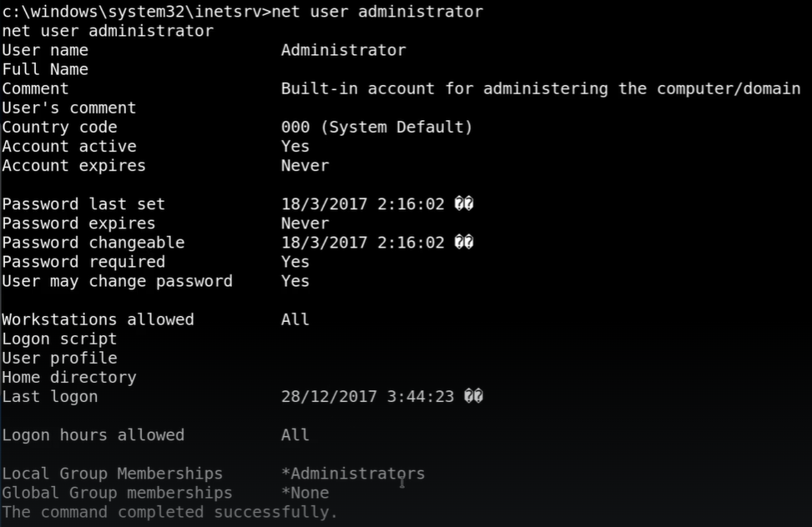Click the "The command completed successfully." line

point(169,512)
